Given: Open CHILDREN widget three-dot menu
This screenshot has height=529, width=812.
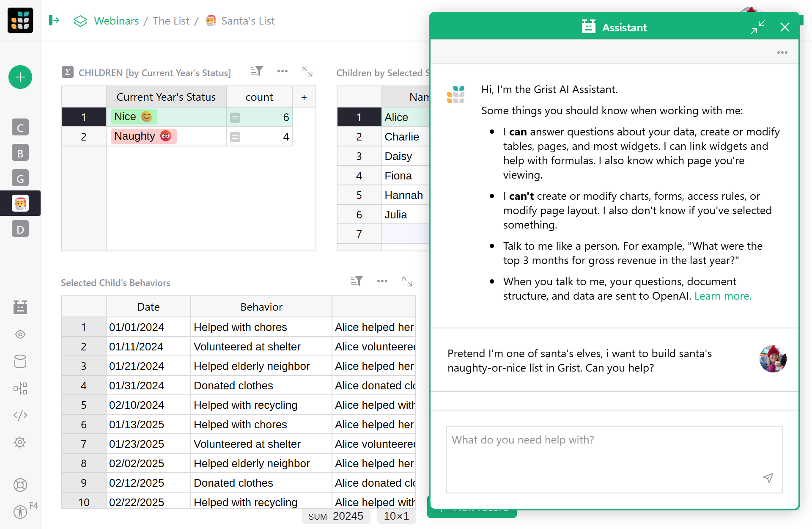Looking at the screenshot, I should click(x=282, y=72).
